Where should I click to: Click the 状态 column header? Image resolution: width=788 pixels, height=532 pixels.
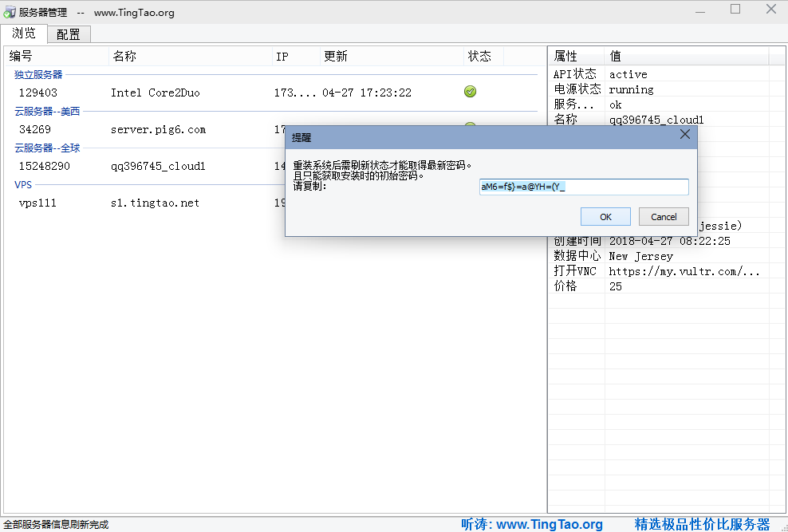pos(483,57)
